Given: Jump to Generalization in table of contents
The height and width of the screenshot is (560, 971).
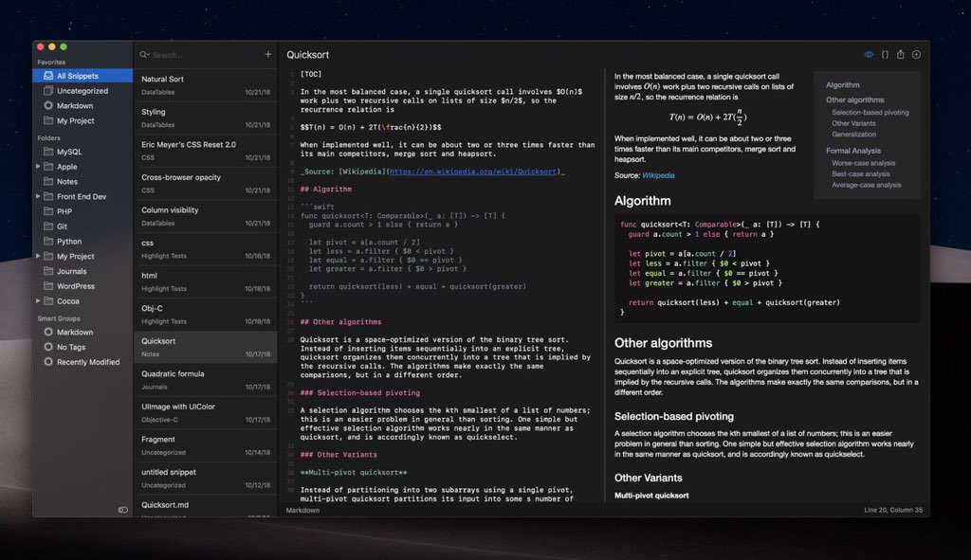Looking at the screenshot, I should coord(853,135).
